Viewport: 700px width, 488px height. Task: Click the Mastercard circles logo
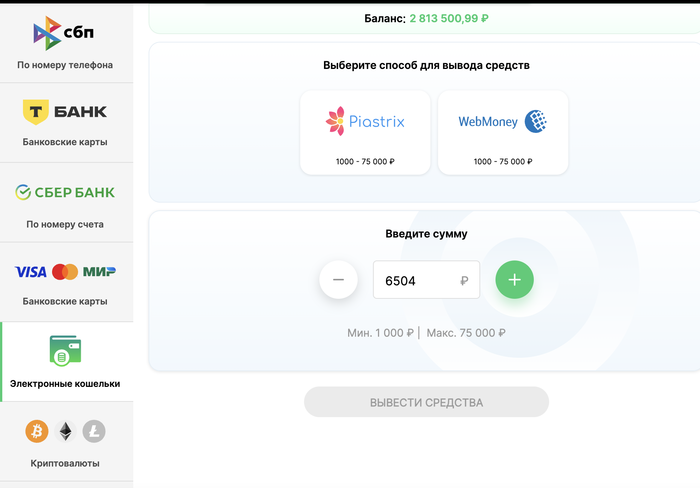pyautogui.click(x=65, y=272)
